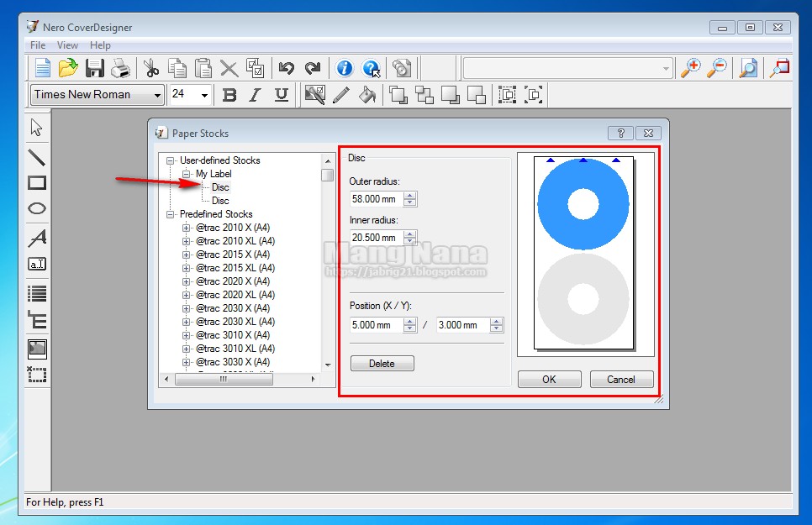Zoom in using the magnifier plus icon
This screenshot has width=812, height=525.
(x=691, y=67)
